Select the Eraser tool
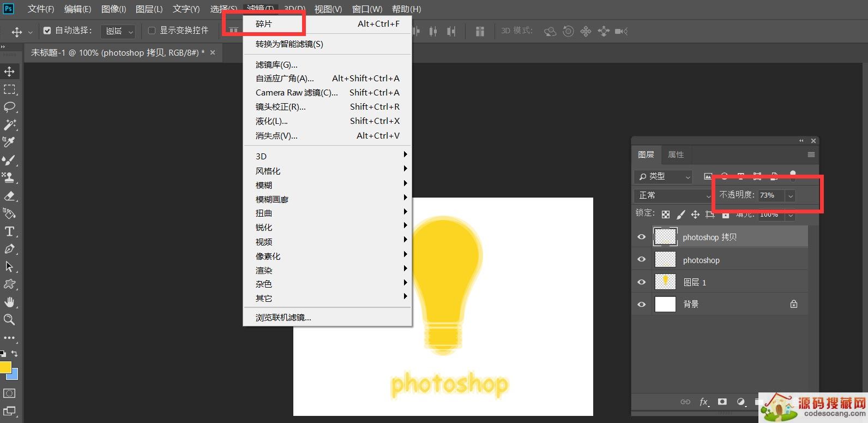 pyautogui.click(x=9, y=195)
